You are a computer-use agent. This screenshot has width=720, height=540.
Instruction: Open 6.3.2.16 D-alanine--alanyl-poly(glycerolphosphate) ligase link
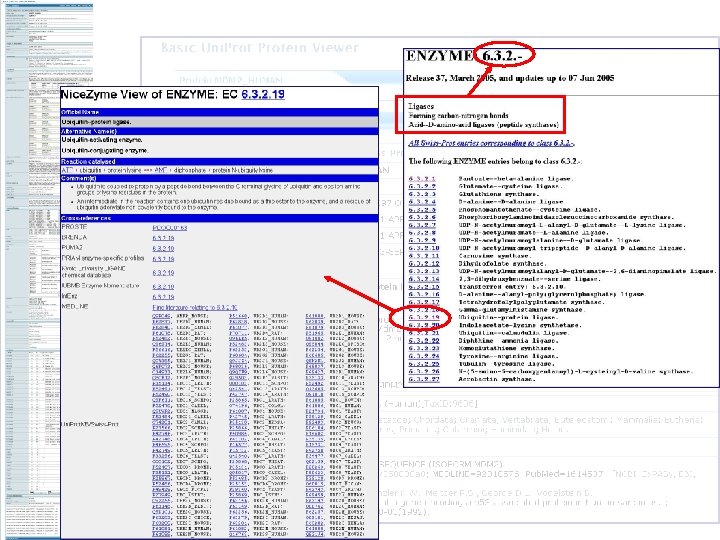coord(424,294)
